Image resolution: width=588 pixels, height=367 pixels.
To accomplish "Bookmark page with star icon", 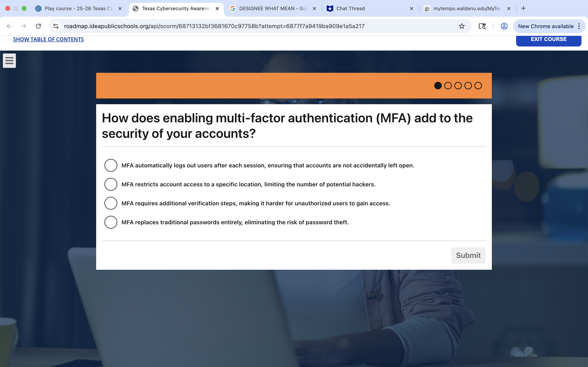I will [462, 26].
